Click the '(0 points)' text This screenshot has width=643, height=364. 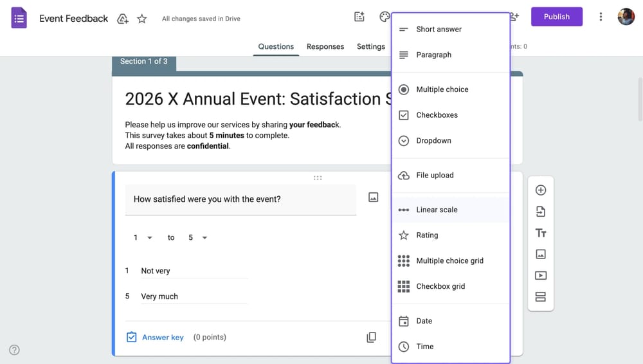tap(210, 337)
